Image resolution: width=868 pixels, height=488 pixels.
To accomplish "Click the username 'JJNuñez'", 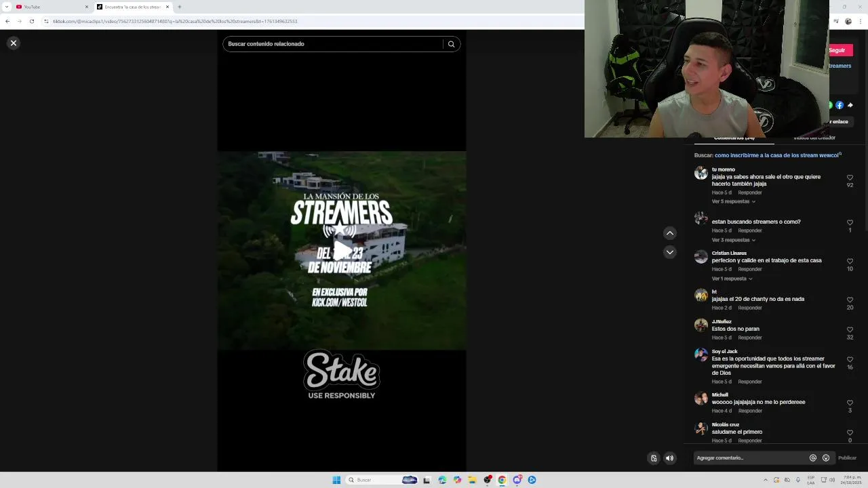I will point(722,322).
